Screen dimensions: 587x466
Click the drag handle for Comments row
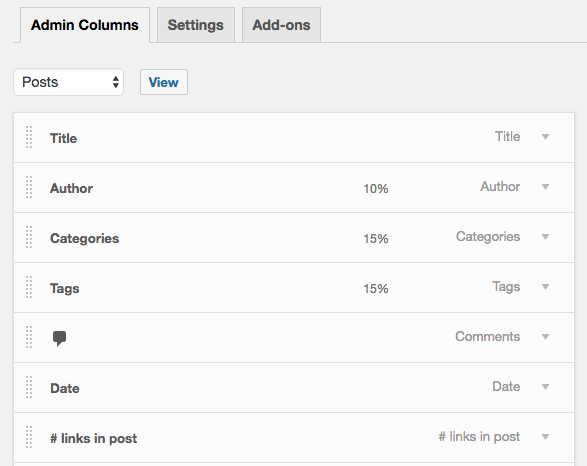coord(29,337)
